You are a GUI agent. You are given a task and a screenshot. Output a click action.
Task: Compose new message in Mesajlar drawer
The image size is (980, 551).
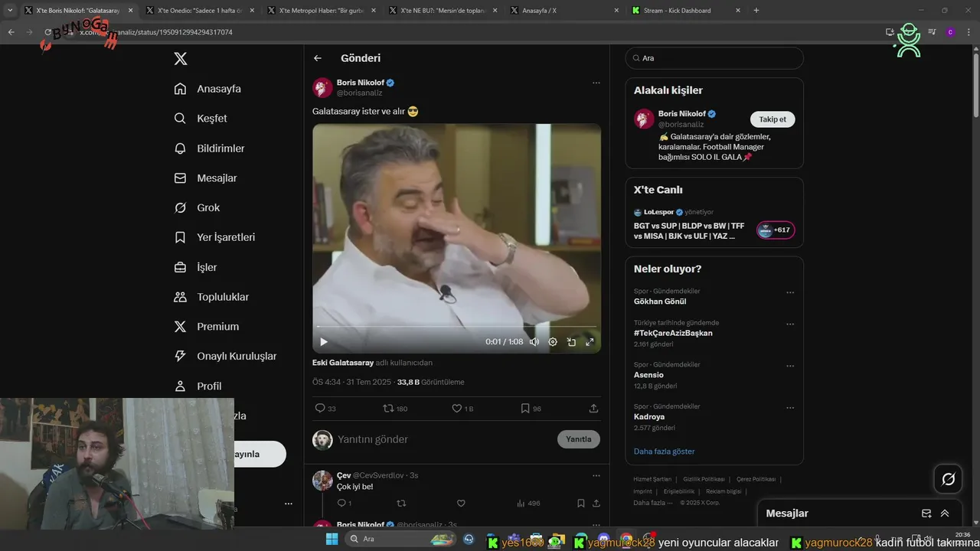[x=926, y=514]
